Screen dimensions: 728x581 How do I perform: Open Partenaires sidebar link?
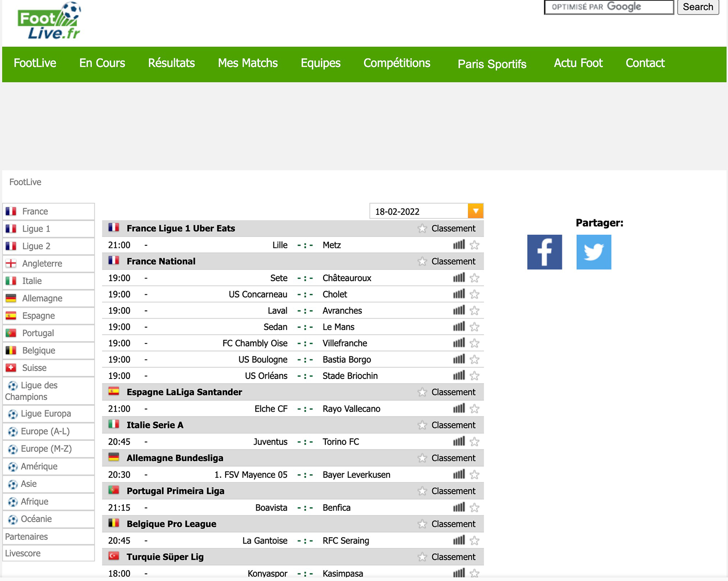coord(49,536)
